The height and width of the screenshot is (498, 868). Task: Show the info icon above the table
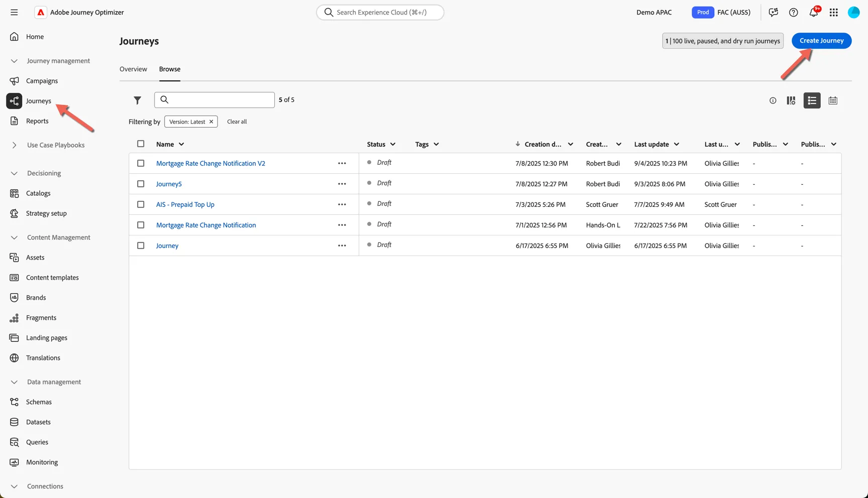773,101
